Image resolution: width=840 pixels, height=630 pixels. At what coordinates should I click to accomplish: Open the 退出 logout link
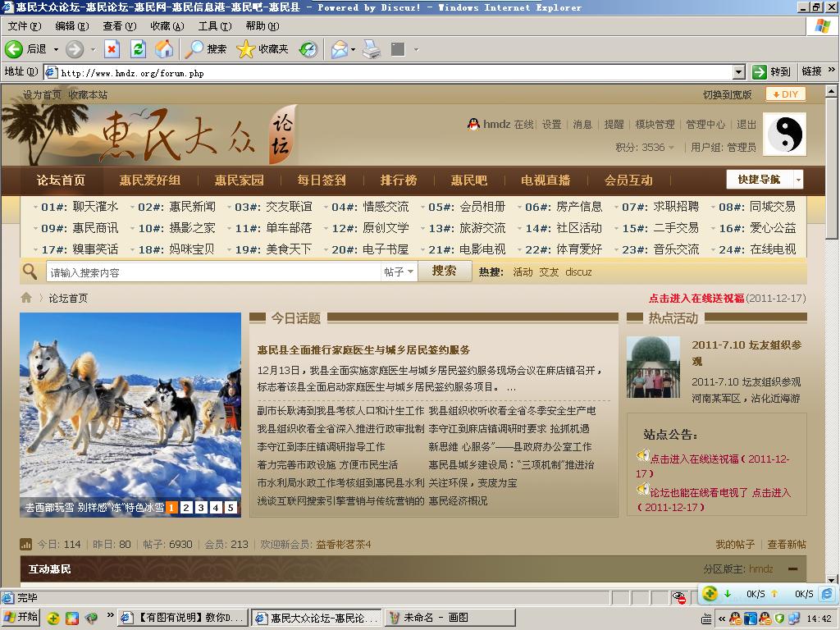tap(746, 125)
